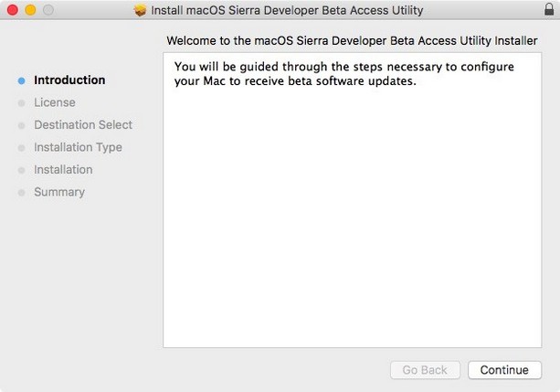Click the bullet beside Installation Type

pyautogui.click(x=21, y=148)
